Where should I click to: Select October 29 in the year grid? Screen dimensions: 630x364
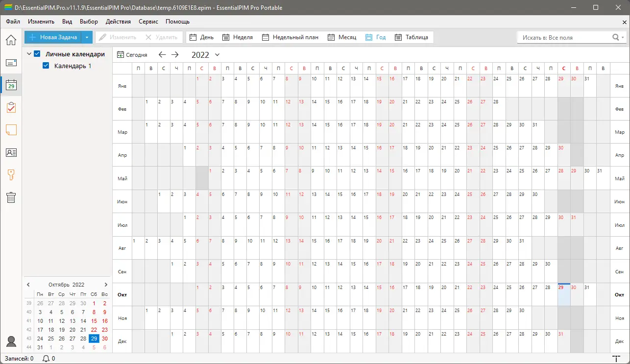tap(564, 294)
